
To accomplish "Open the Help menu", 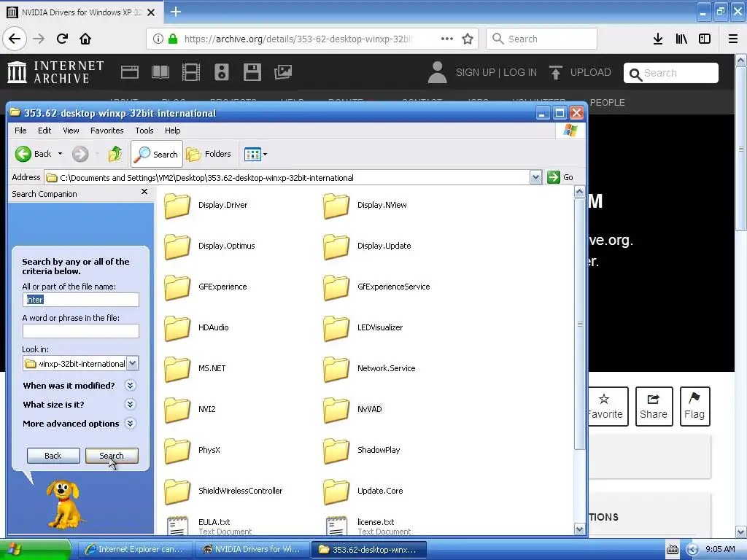I will 172,131.
